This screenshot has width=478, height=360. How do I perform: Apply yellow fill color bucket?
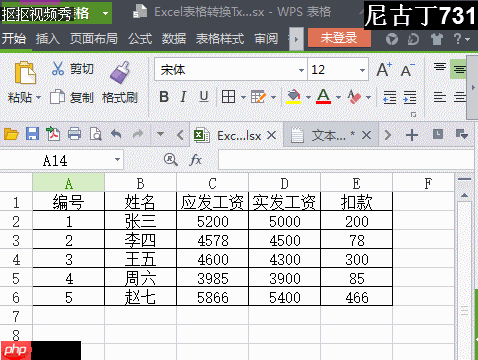pos(293,97)
